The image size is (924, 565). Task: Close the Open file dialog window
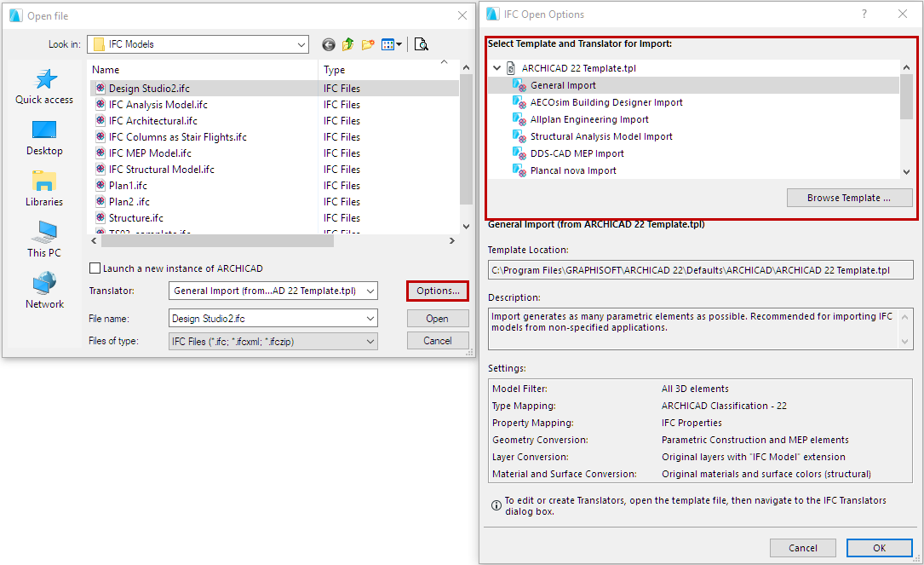(462, 16)
